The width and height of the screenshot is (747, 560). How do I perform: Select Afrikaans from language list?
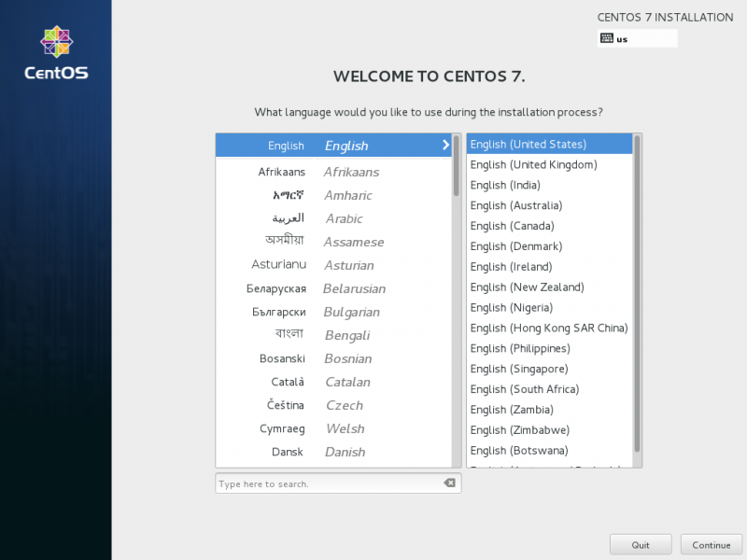(x=331, y=172)
